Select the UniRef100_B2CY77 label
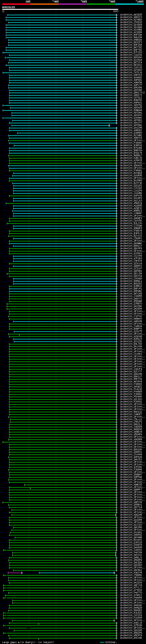The width and height of the screenshot is (146, 644). coord(131,371)
